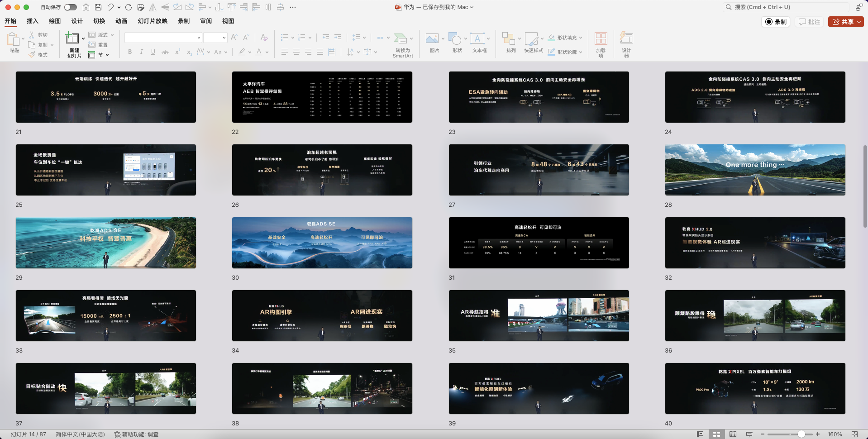Insert a 形状 shape
The width and height of the screenshot is (868, 439).
tap(455, 38)
